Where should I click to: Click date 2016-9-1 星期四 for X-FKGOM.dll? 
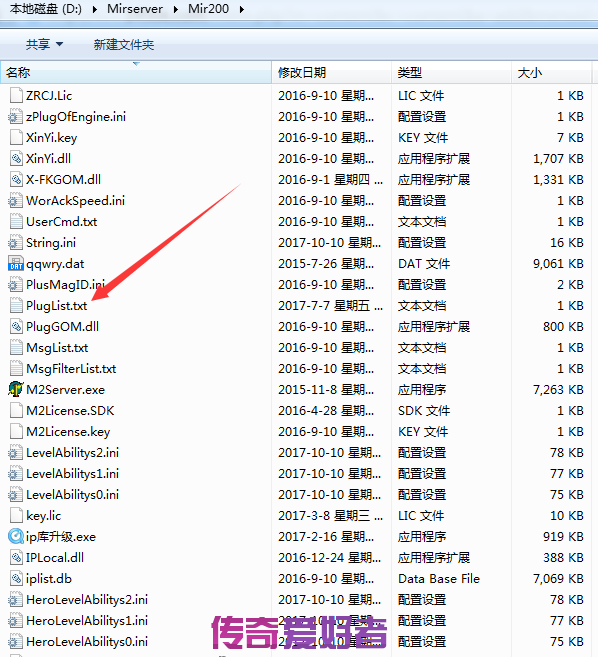330,180
